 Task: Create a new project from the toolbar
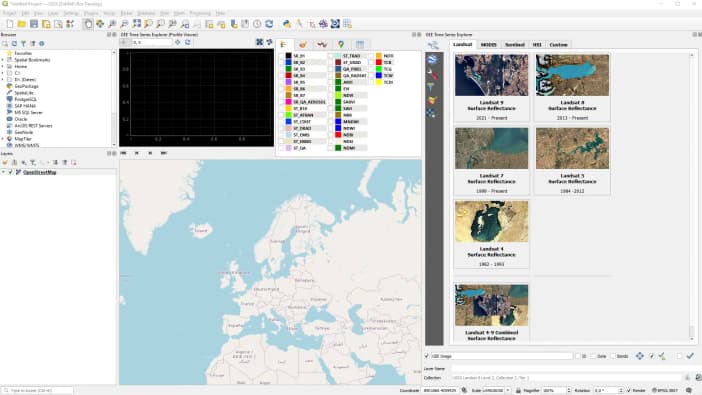(x=9, y=24)
